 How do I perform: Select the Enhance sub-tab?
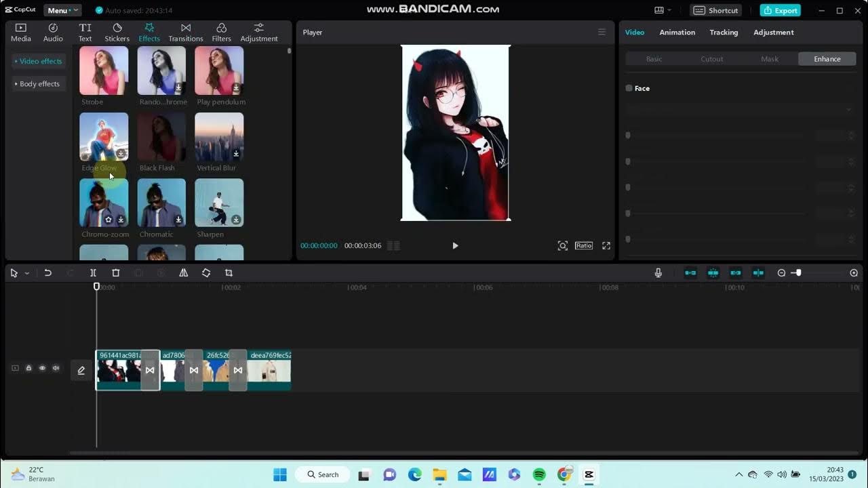coord(827,59)
